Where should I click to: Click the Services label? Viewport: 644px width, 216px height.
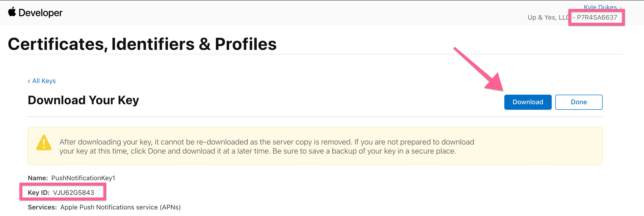click(42, 207)
